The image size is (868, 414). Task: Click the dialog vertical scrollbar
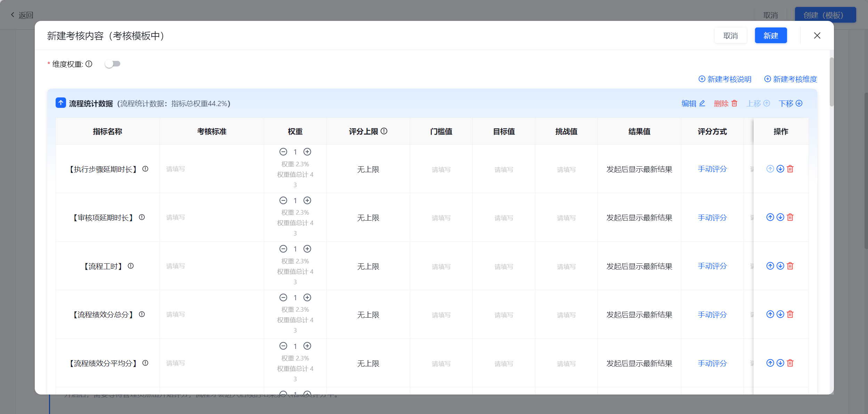tap(832, 82)
